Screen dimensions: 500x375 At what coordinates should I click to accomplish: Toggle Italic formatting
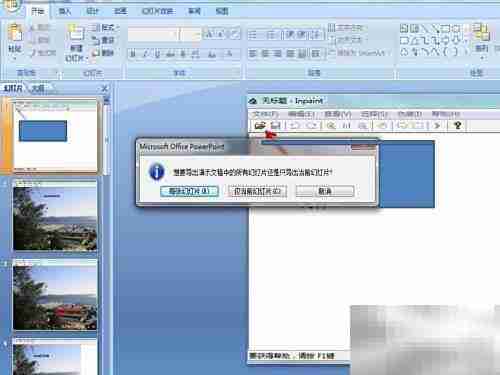146,54
